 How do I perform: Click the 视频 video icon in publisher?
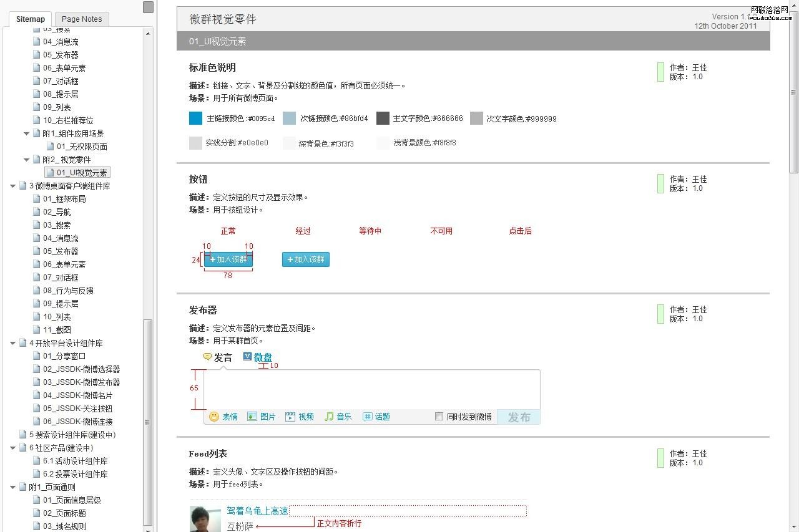[x=290, y=417]
